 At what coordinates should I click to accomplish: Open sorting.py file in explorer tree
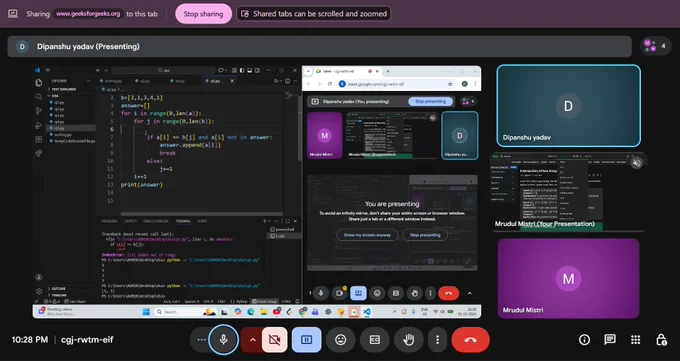pyautogui.click(x=63, y=135)
